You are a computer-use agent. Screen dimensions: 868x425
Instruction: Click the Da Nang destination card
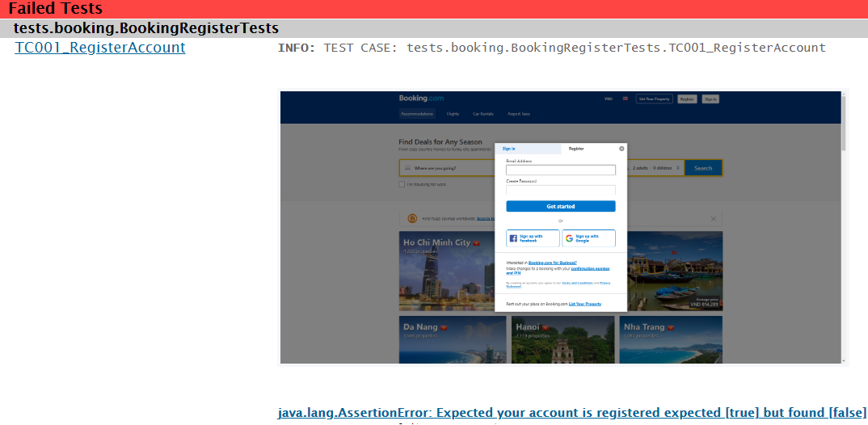tap(453, 340)
